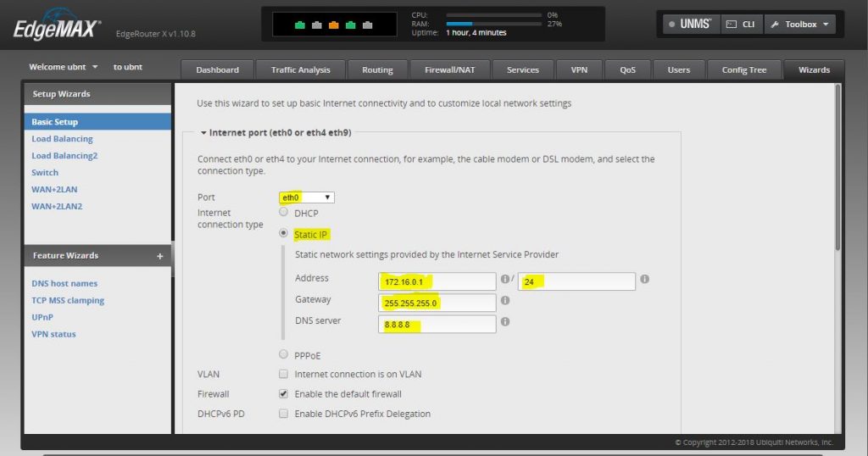868x456 pixels.
Task: Open the UPnP feature wizard
Action: point(42,317)
